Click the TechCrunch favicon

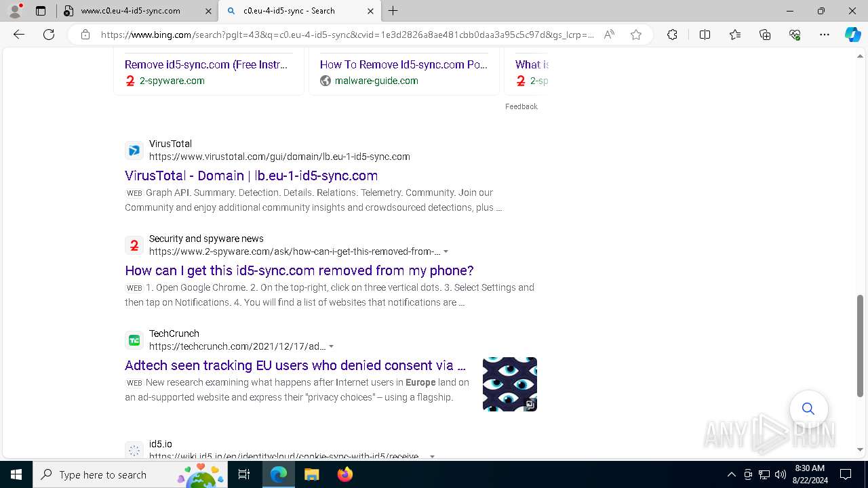(x=134, y=340)
